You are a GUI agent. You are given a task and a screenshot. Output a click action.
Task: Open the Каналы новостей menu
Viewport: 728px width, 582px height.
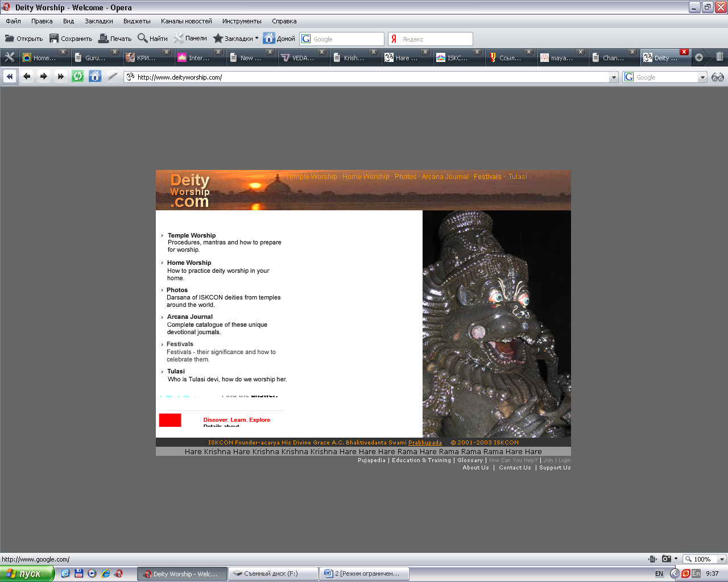pos(187,21)
